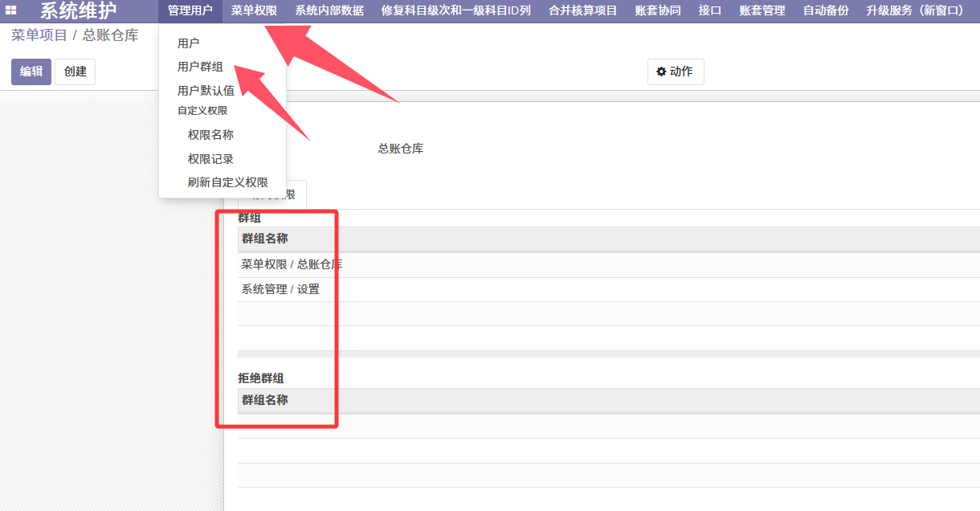980x511 pixels.
Task: Open the 账套协同 menu
Action: pos(657,10)
